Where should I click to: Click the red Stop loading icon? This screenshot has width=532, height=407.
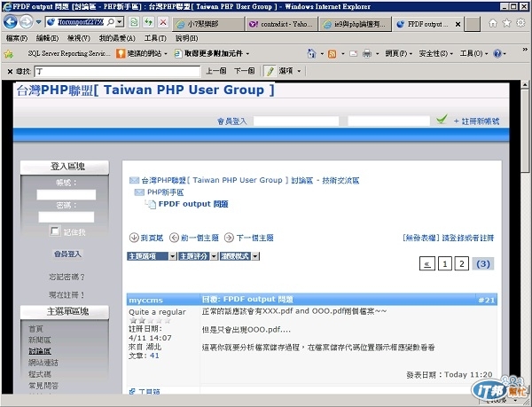(163, 22)
